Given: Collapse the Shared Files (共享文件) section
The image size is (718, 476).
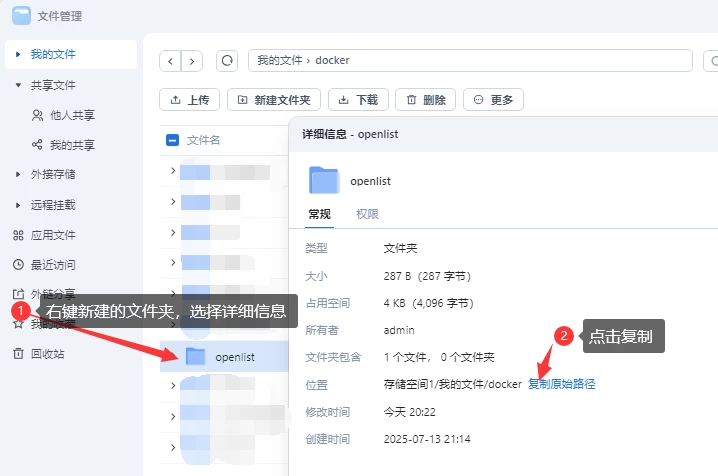Looking at the screenshot, I should (x=18, y=85).
